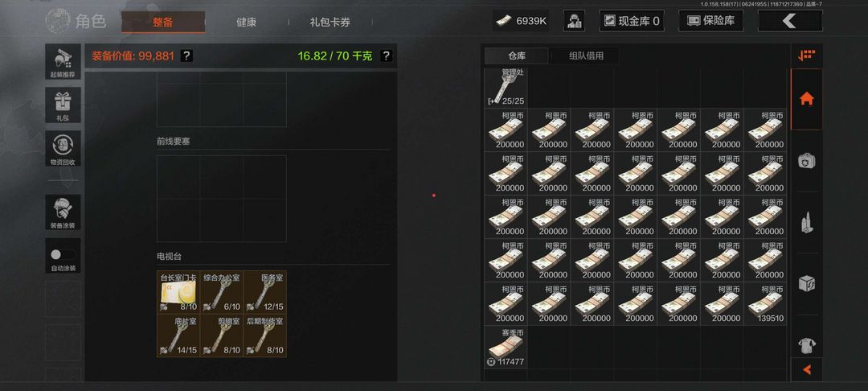Image resolution: width=868 pixels, height=391 pixels.
Task: Open the 起装推荐 loadout recommendation icon
Action: 63,62
